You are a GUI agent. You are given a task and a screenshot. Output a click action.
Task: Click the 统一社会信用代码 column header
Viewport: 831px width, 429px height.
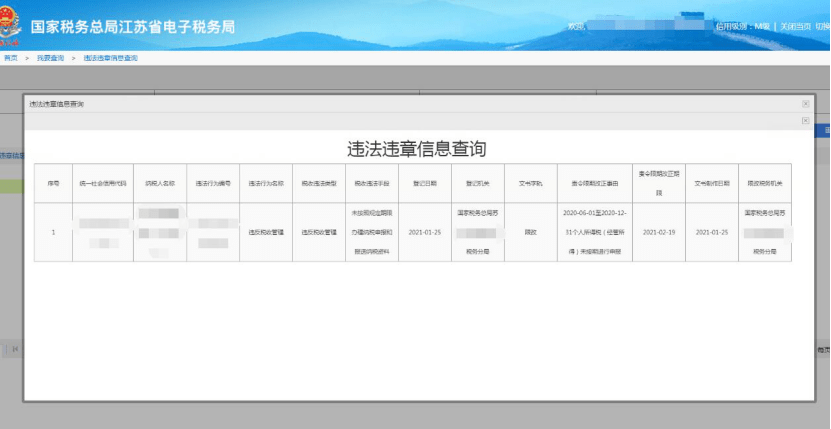tap(103, 183)
